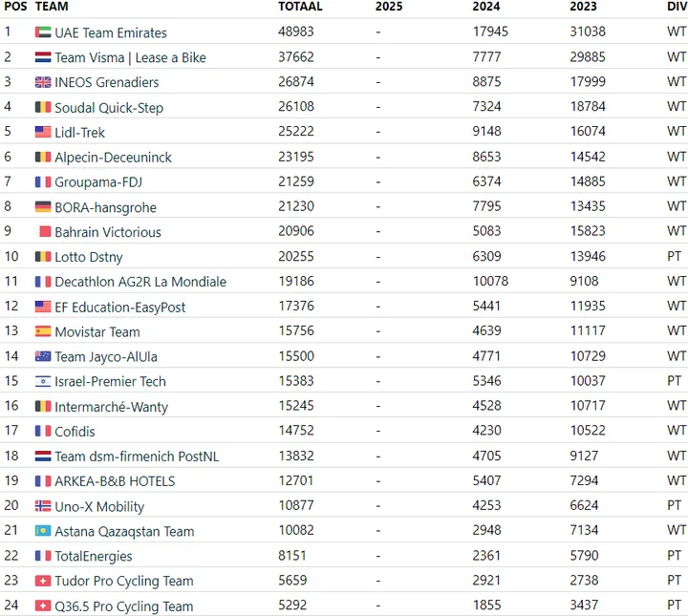
Task: Click the Israeli flag icon next to Israel-Premier Tech
Action: pyautogui.click(x=43, y=381)
